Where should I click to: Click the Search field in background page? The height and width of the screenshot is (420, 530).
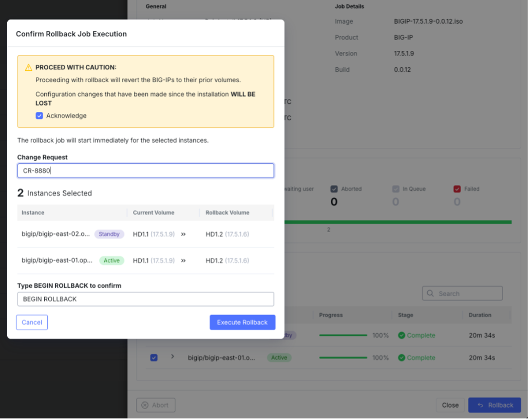(463, 294)
